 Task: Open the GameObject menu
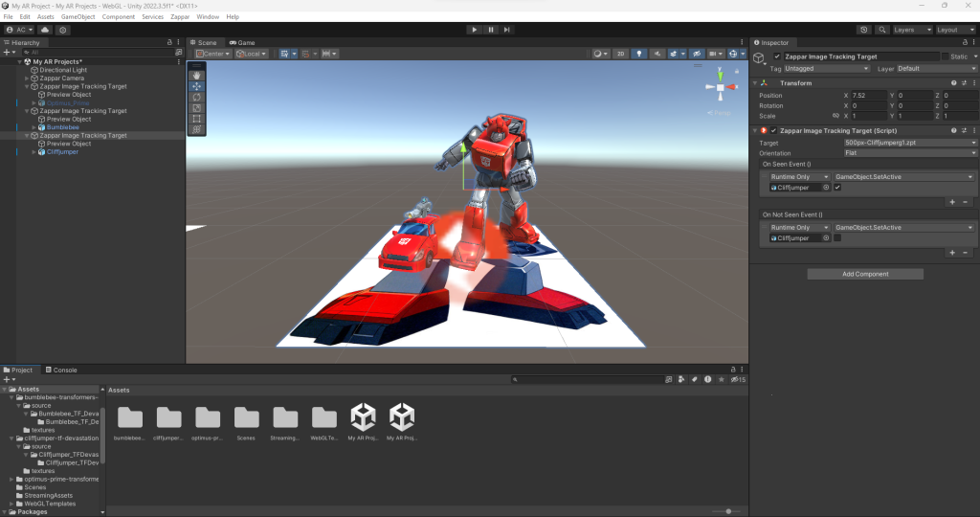point(77,17)
